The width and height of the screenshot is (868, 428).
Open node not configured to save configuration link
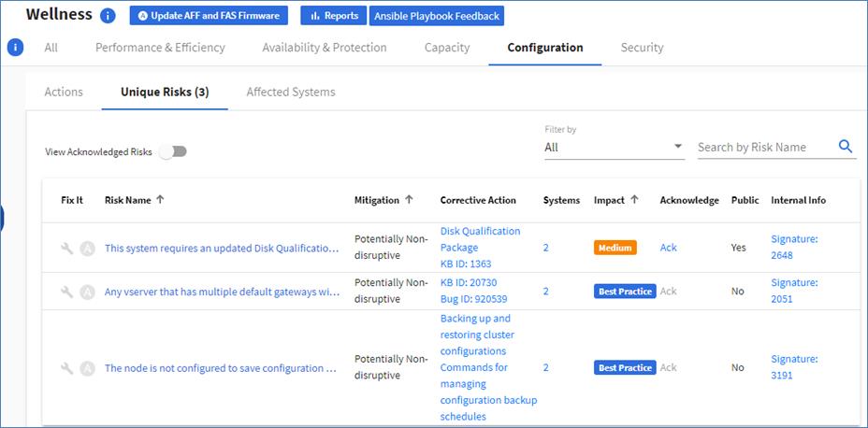[221, 368]
